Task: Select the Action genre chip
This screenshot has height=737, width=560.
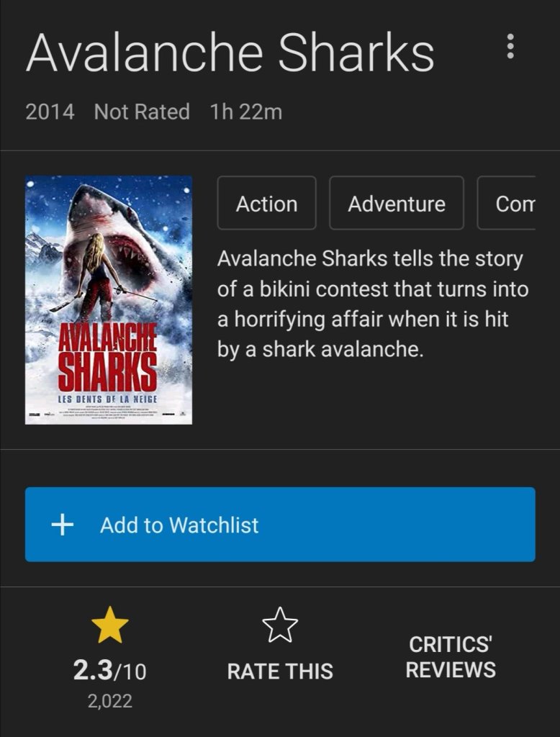Action: [266, 203]
